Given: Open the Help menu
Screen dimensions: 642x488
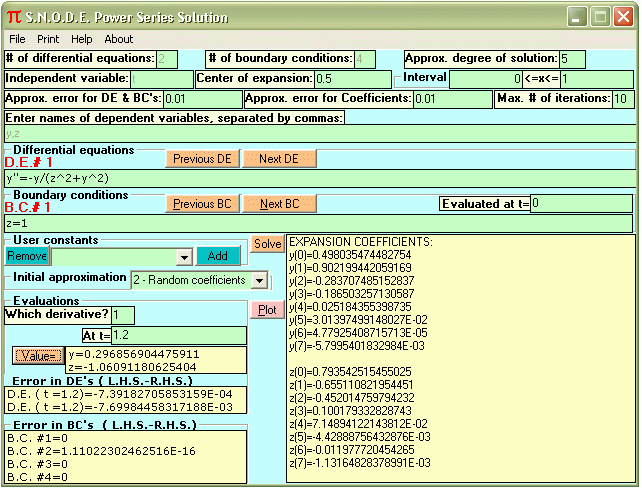Looking at the screenshot, I should pyautogui.click(x=81, y=39).
